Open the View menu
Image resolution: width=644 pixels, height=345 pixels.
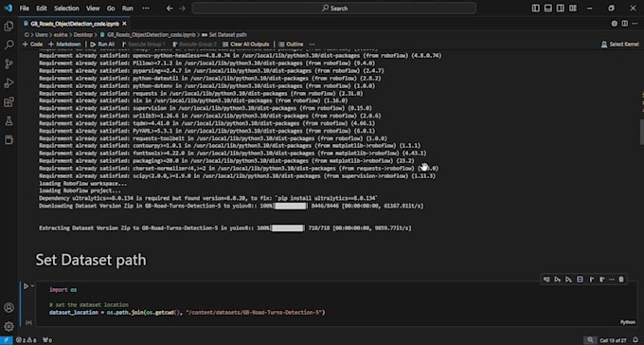[x=93, y=9]
